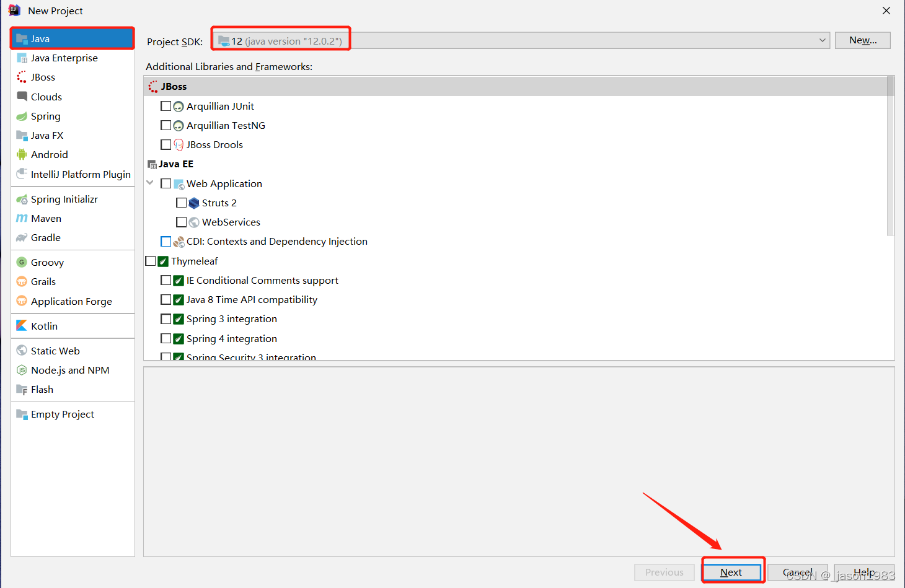Image resolution: width=905 pixels, height=588 pixels.
Task: Click the Arquillian JUnit icon
Action: (x=179, y=107)
